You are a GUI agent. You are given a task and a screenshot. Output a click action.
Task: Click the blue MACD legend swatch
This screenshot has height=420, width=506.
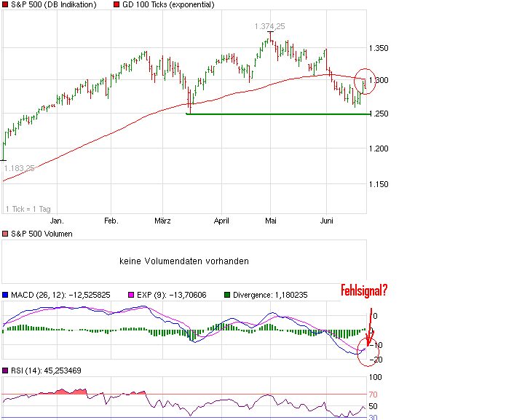click(5, 295)
